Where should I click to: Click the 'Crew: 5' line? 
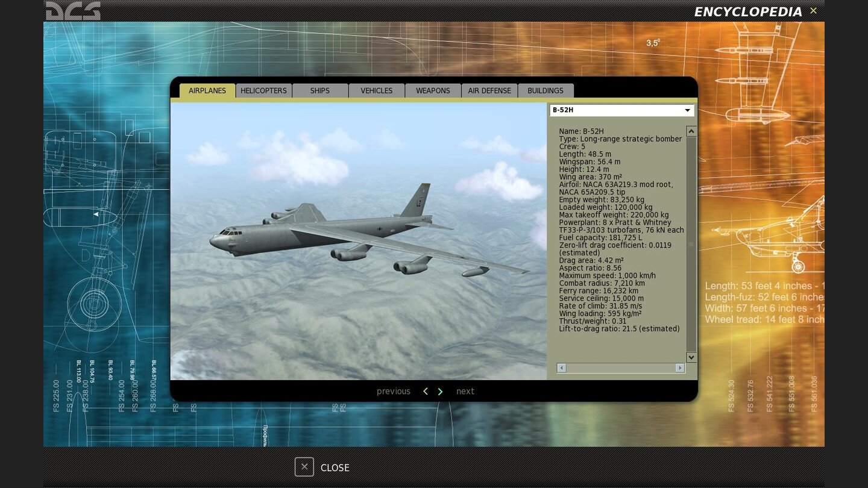[x=572, y=146]
